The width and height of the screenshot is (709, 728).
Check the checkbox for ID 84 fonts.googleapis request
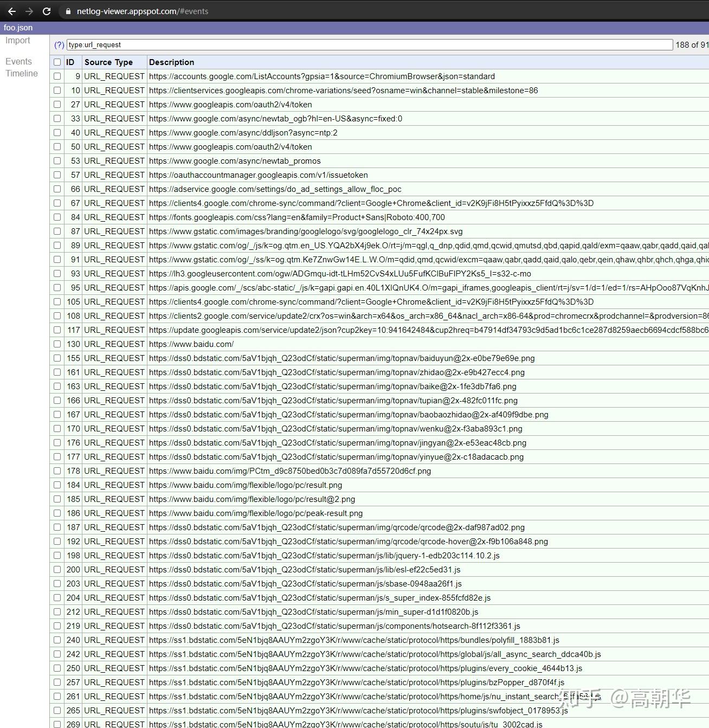coord(57,217)
